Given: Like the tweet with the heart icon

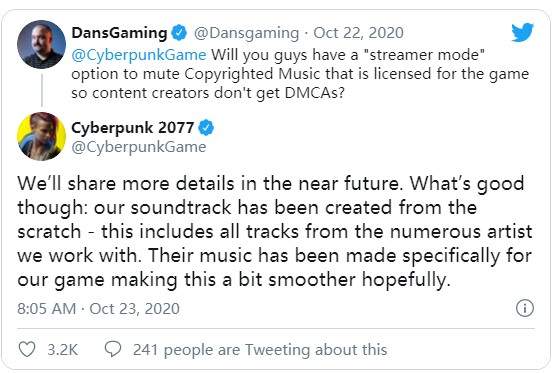Looking at the screenshot, I should tap(27, 349).
